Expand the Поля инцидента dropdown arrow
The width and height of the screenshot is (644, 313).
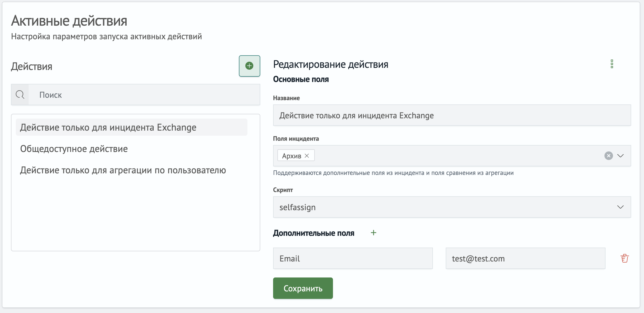(x=620, y=156)
